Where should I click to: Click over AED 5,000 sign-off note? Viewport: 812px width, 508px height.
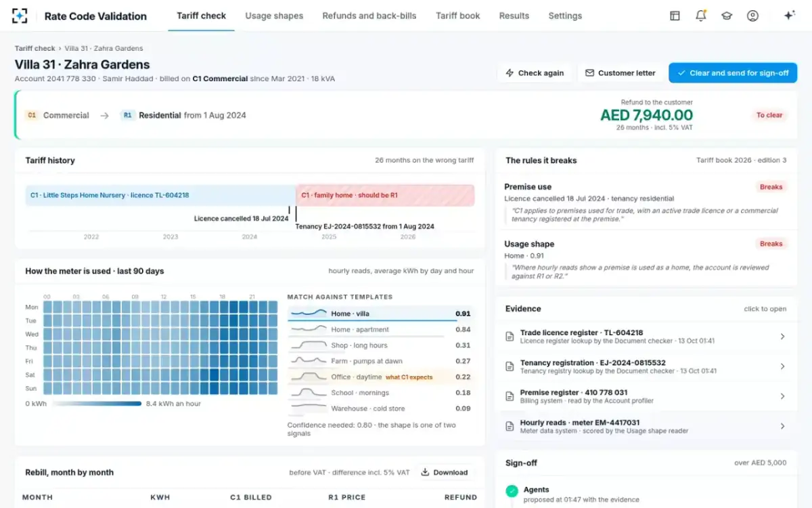[x=761, y=463]
